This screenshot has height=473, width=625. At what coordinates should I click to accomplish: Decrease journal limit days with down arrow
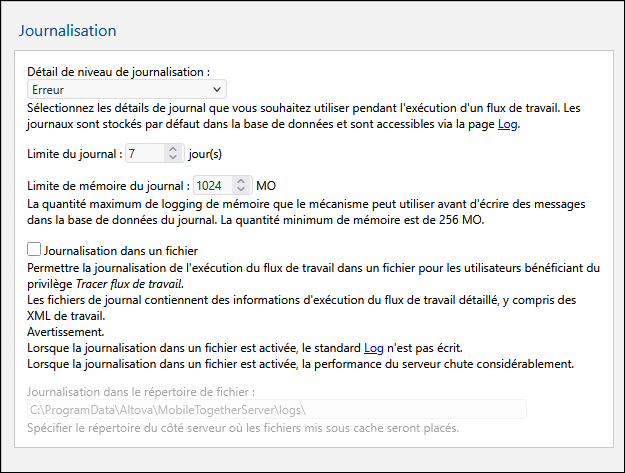pos(173,158)
